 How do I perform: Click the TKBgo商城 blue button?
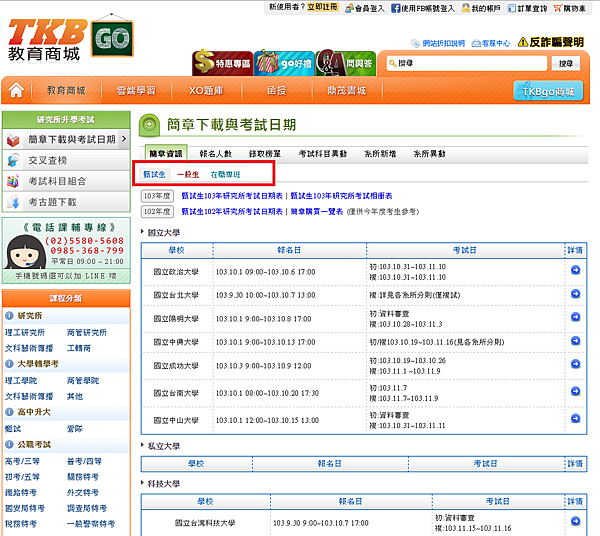[x=548, y=91]
